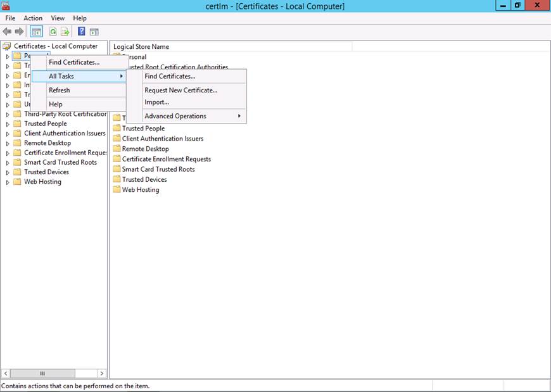The height and width of the screenshot is (392, 551).
Task: Click the Export List toolbar icon
Action: 64,32
